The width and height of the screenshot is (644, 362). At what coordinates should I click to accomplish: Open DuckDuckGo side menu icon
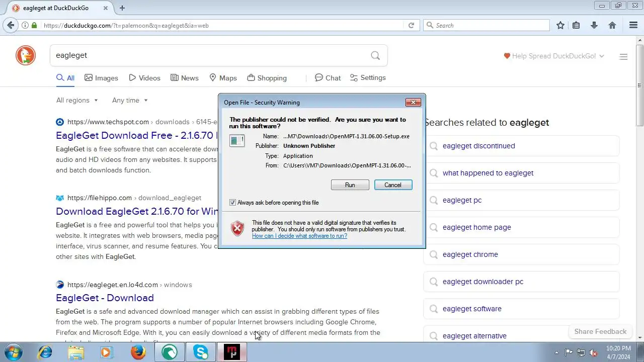(x=623, y=56)
